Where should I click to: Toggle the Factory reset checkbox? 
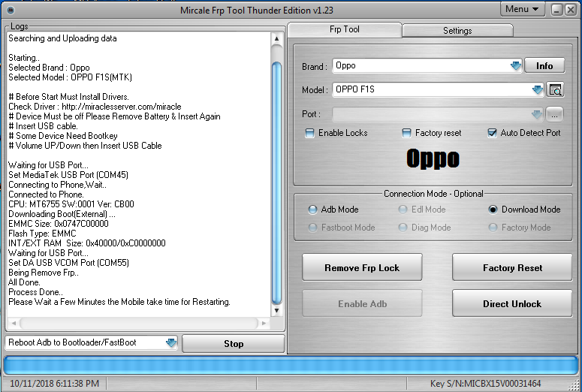tap(406, 133)
